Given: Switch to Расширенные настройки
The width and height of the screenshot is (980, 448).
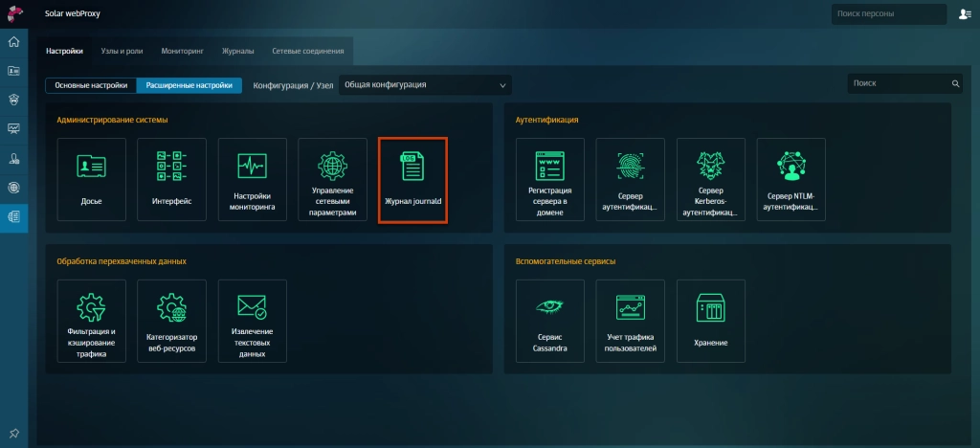Looking at the screenshot, I should pyautogui.click(x=189, y=85).
